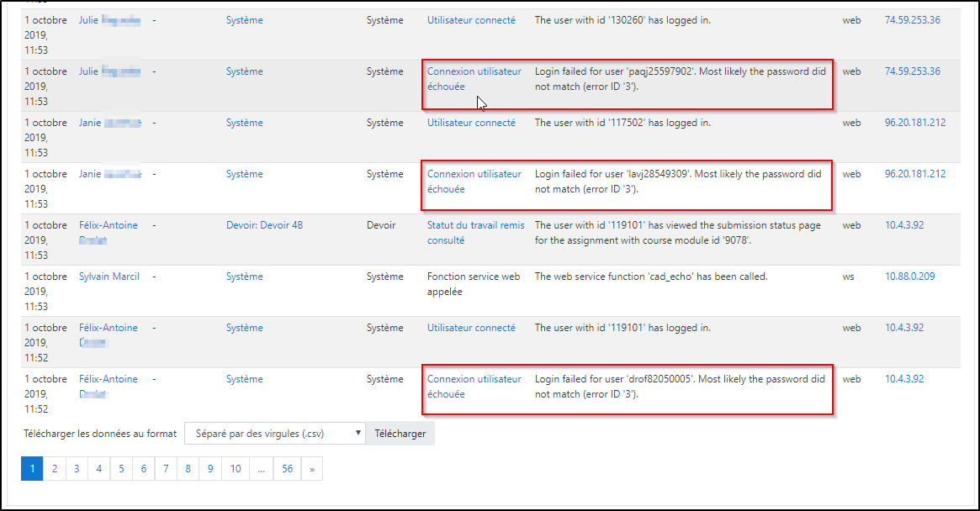Go to page 3 of the logs
The width and height of the screenshot is (980, 511).
[x=77, y=469]
